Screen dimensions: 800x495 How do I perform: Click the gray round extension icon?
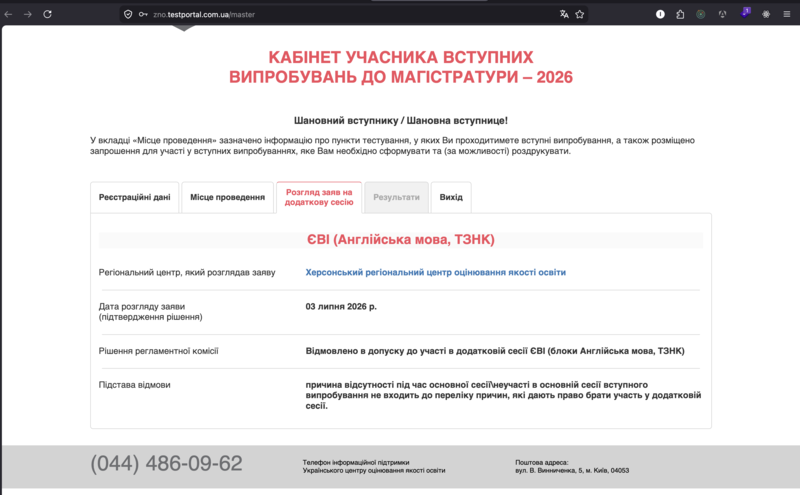(x=722, y=14)
